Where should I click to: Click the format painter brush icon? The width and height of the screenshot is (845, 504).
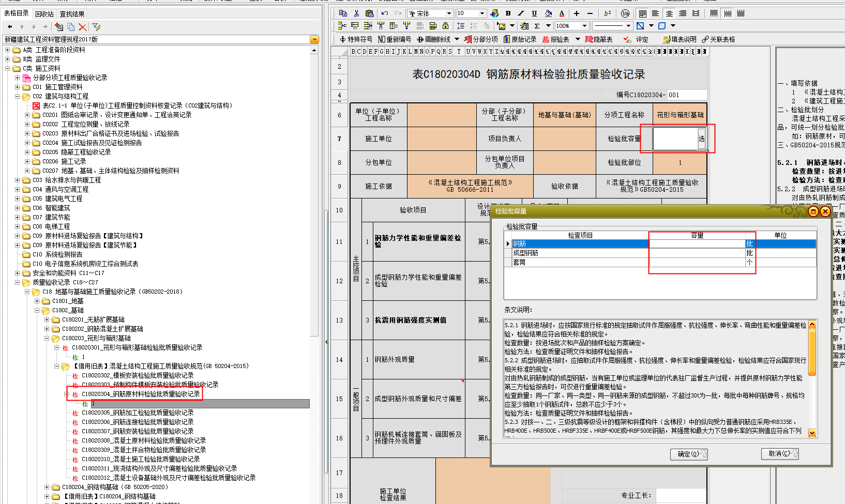pyautogui.click(x=494, y=13)
